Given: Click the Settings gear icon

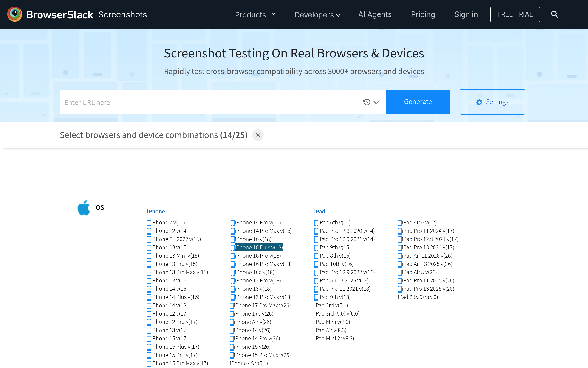Looking at the screenshot, I should point(479,102).
